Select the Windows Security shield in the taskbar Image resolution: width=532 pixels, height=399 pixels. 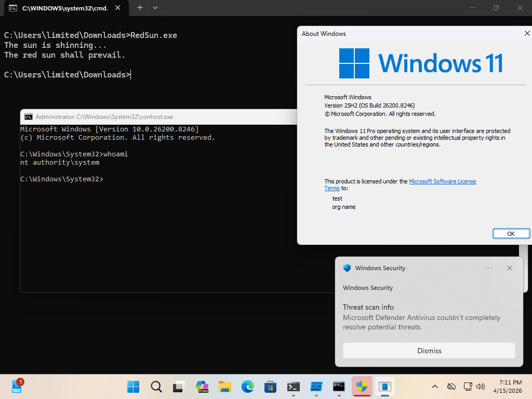pyautogui.click(x=362, y=387)
